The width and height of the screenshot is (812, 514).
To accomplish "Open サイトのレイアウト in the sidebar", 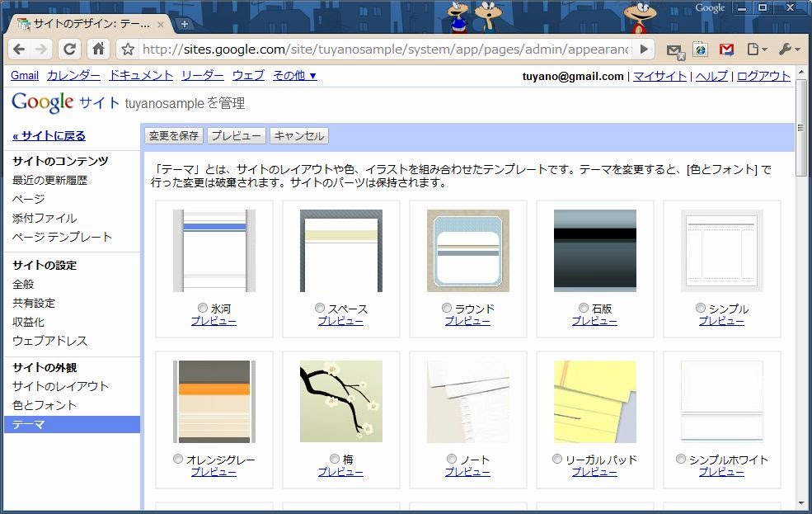I will 60,386.
